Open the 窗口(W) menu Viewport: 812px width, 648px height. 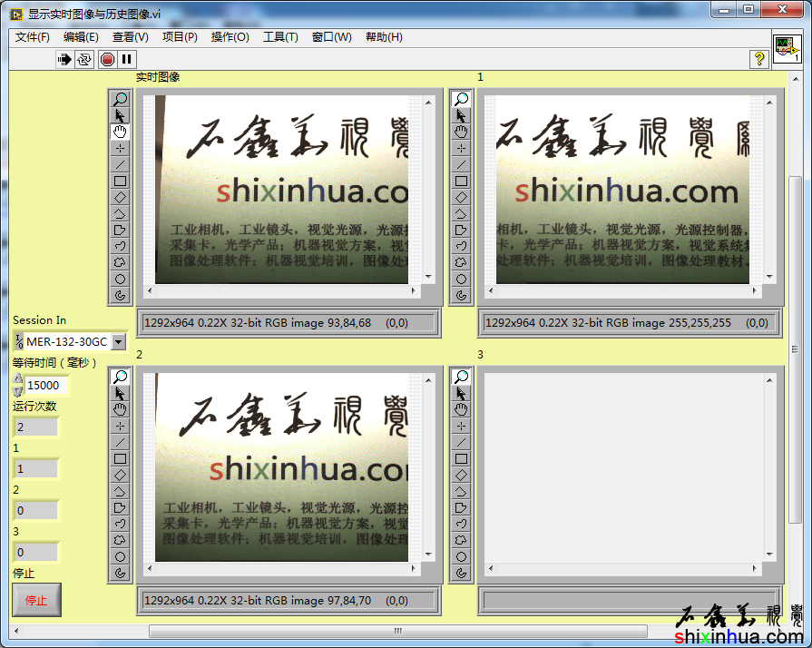pyautogui.click(x=331, y=37)
